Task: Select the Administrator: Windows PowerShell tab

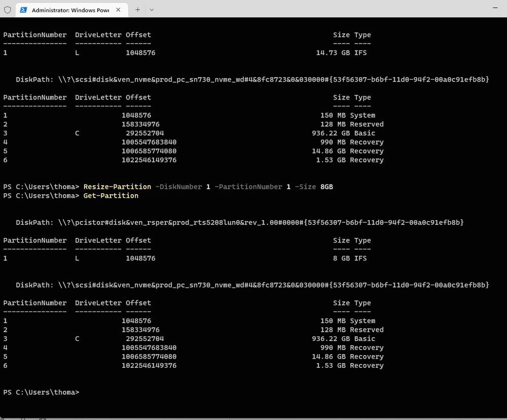Action: coord(72,10)
